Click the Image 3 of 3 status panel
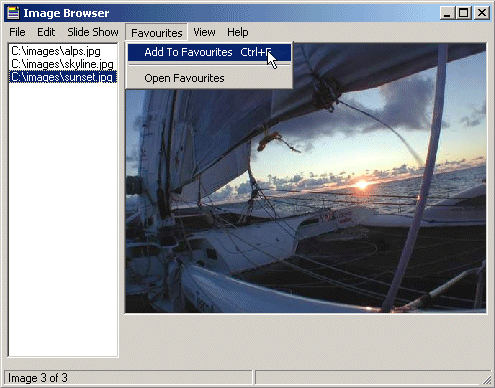Image resolution: width=495 pixels, height=388 pixels. tap(128, 378)
